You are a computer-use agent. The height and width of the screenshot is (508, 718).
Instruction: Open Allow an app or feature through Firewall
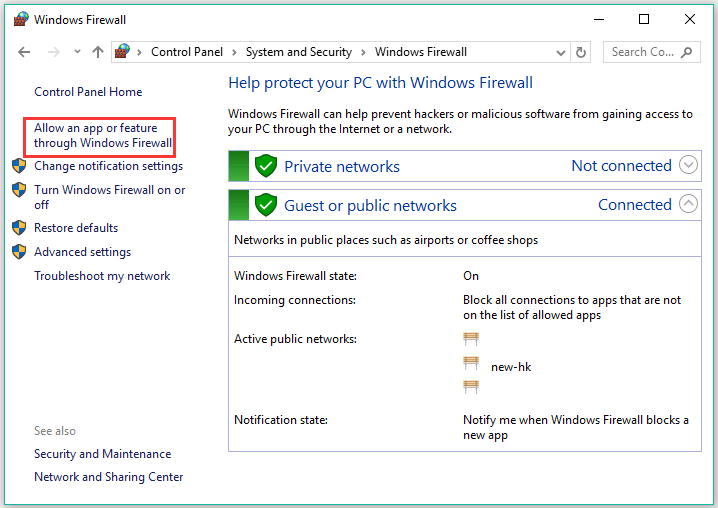coord(103,136)
